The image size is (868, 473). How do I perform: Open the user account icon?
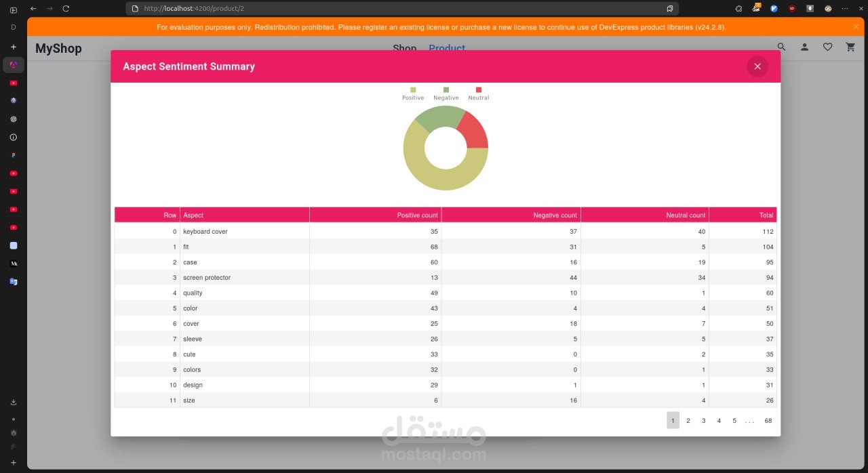(804, 47)
